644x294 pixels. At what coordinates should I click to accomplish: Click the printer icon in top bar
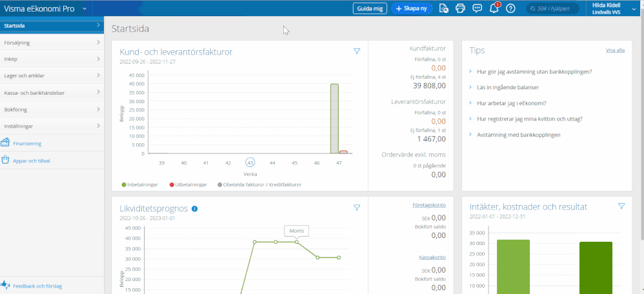click(x=460, y=8)
